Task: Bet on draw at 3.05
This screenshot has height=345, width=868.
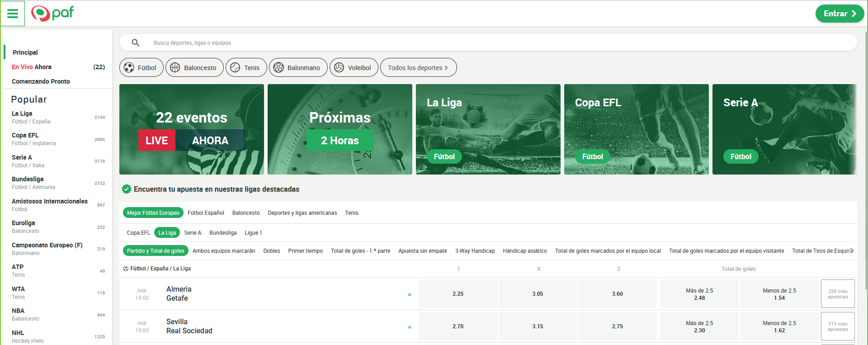Action: [x=538, y=294]
